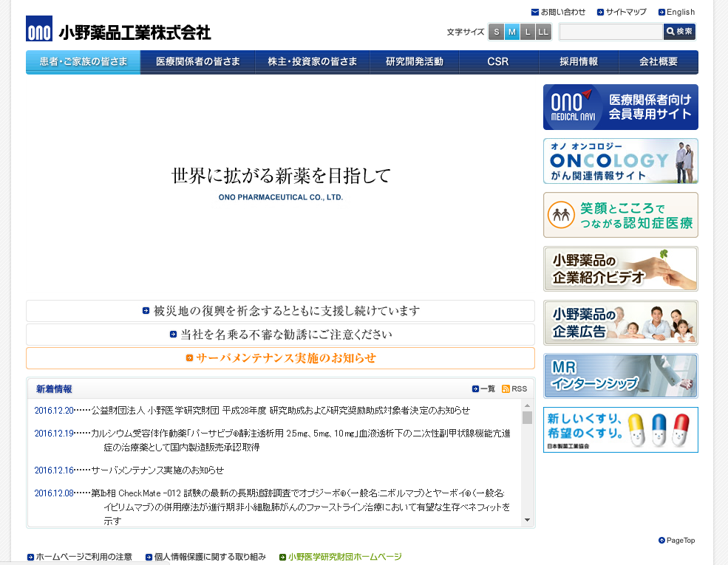Click the news scrollbar up arrow
728x565 pixels.
coord(527,406)
